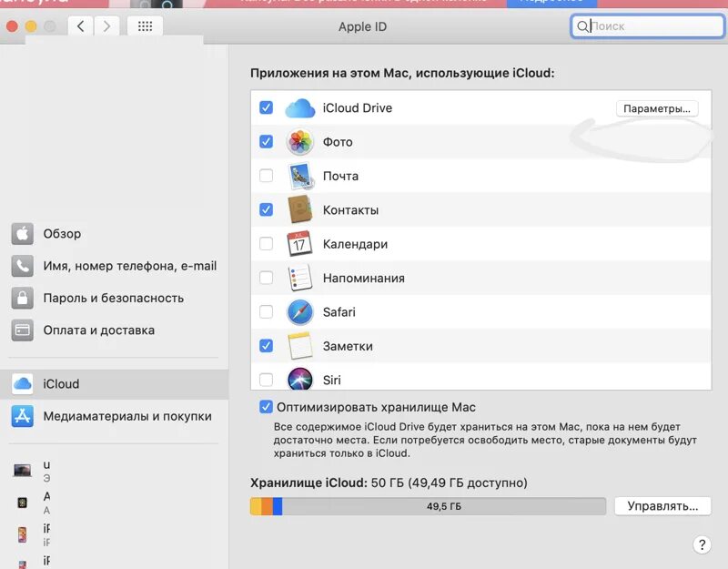This screenshot has width=728, height=569.
Task: Click the iCloud storage usage bar
Action: (x=428, y=506)
